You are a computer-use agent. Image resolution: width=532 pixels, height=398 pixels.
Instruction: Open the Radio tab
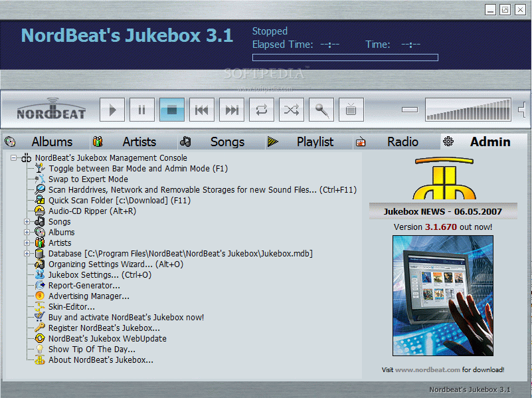coord(397,142)
